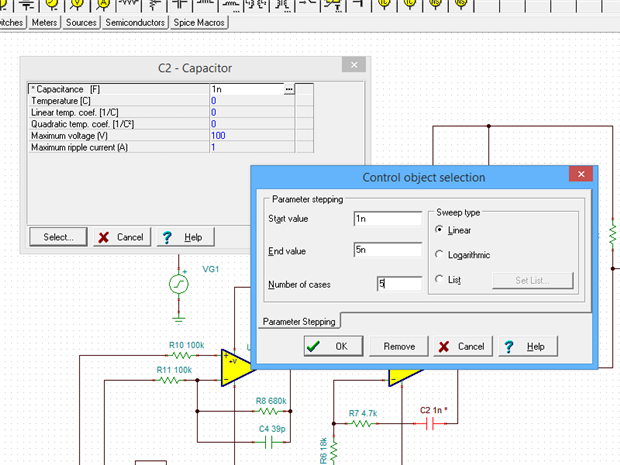Open the Sources component tab
The width and height of the screenshot is (620, 465).
tap(81, 22)
